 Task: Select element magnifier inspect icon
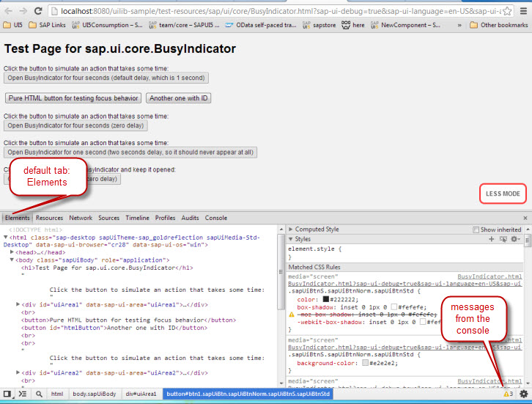[39, 394]
